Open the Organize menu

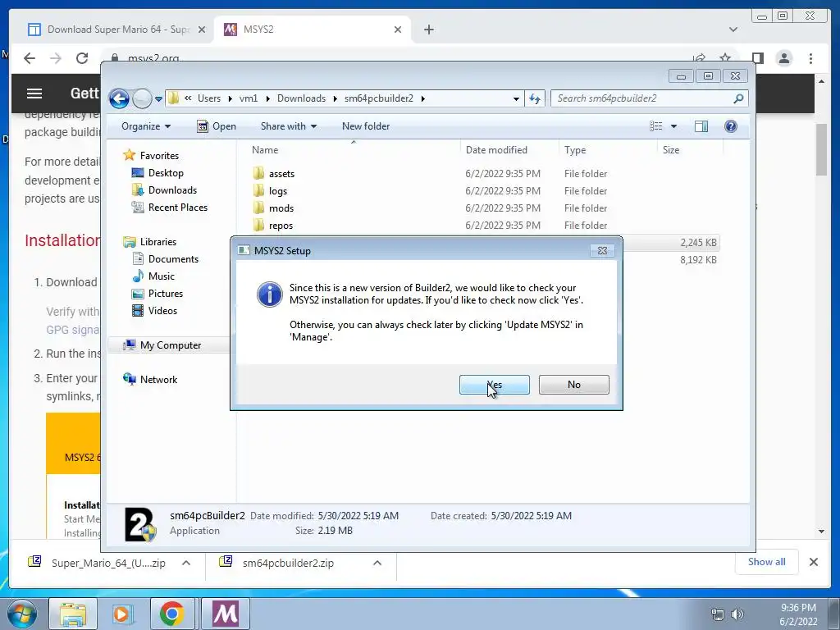point(146,126)
